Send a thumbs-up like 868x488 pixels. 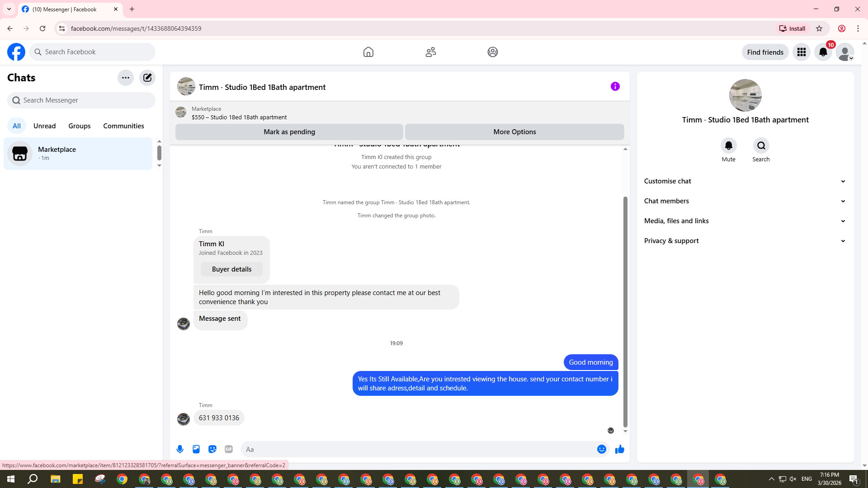(619, 449)
